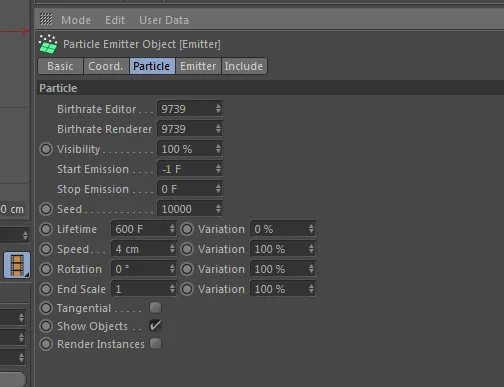Click the Lifetime 600 F field
This screenshot has width=504, height=387.
coord(144,229)
